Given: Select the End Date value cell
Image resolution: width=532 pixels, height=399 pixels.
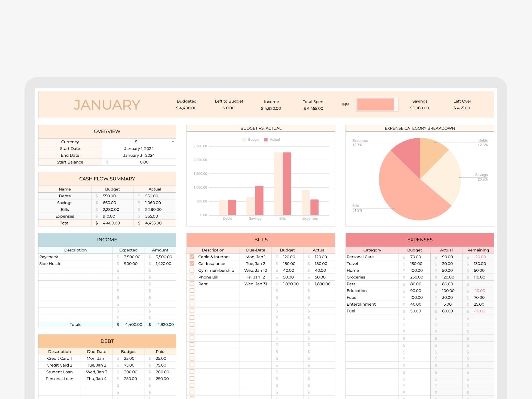Looking at the screenshot, I should coord(139,155).
